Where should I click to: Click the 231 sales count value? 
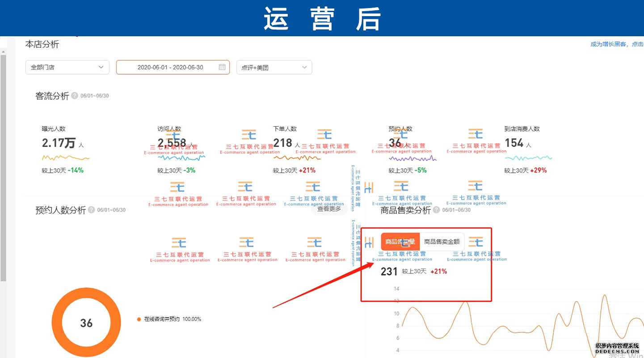coord(389,271)
